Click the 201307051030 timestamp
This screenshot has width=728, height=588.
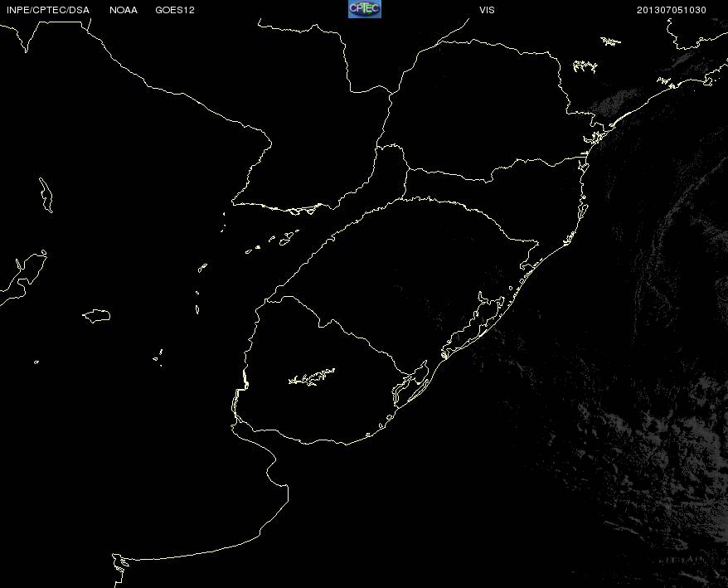[x=672, y=10]
